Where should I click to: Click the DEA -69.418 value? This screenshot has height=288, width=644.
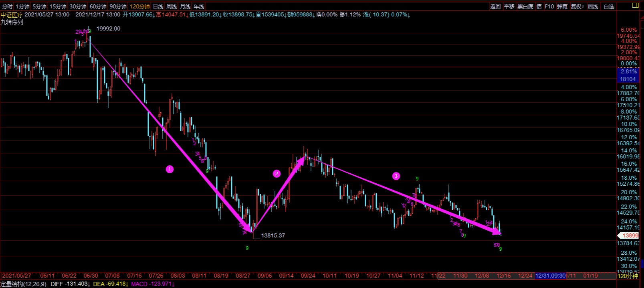click(x=111, y=284)
